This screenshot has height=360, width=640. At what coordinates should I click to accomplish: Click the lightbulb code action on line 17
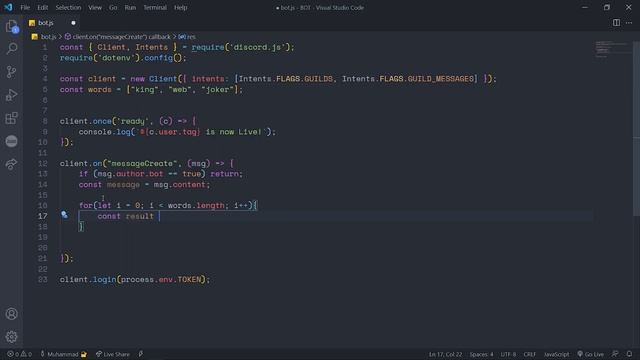[x=64, y=214]
